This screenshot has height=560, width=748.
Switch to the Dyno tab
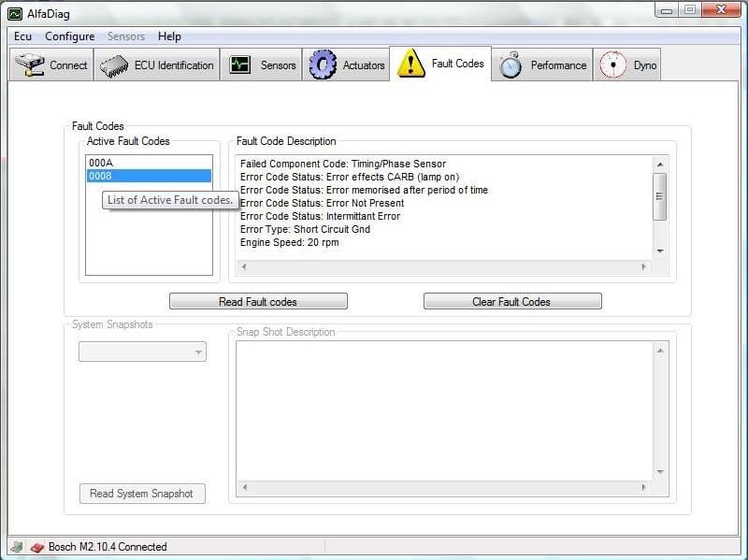point(626,65)
